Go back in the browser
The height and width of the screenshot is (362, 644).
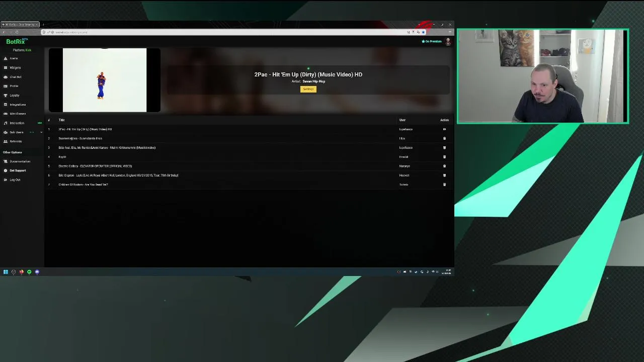(4, 32)
